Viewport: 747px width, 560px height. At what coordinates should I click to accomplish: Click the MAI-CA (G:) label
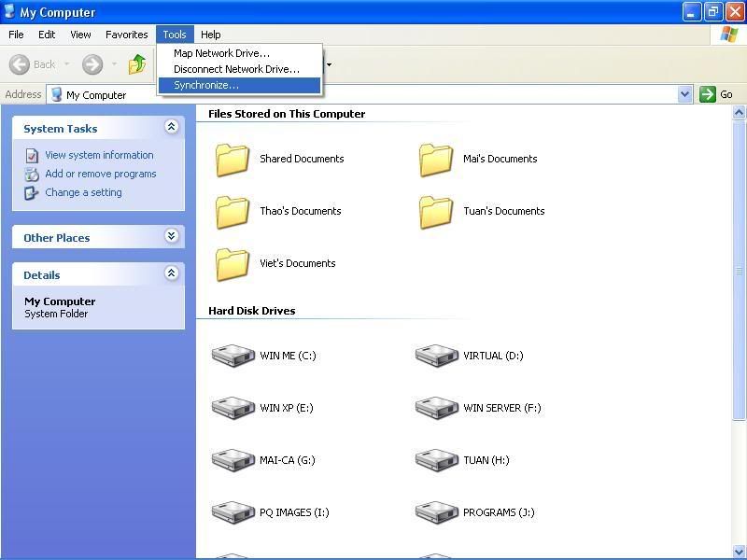point(288,460)
